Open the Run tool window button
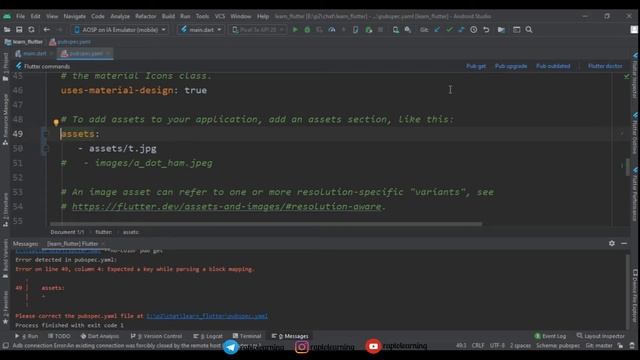The image size is (640, 360). 27,336
